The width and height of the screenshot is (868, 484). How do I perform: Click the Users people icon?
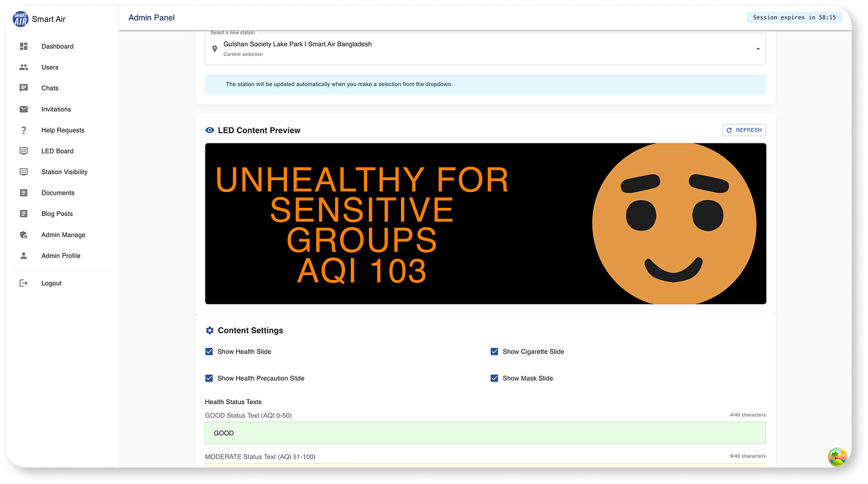click(24, 67)
